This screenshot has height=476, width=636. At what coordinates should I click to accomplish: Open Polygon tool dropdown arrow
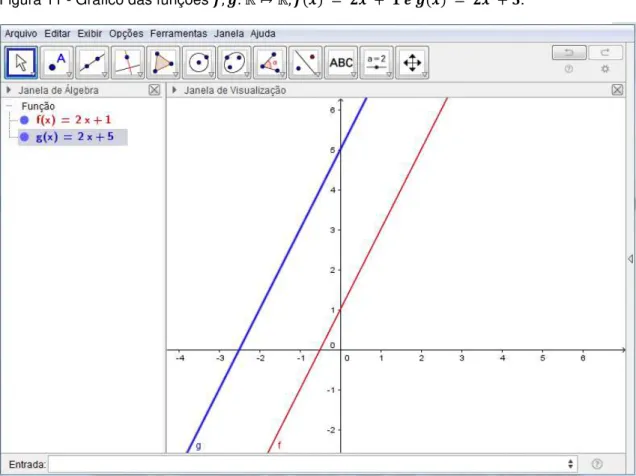click(x=176, y=75)
